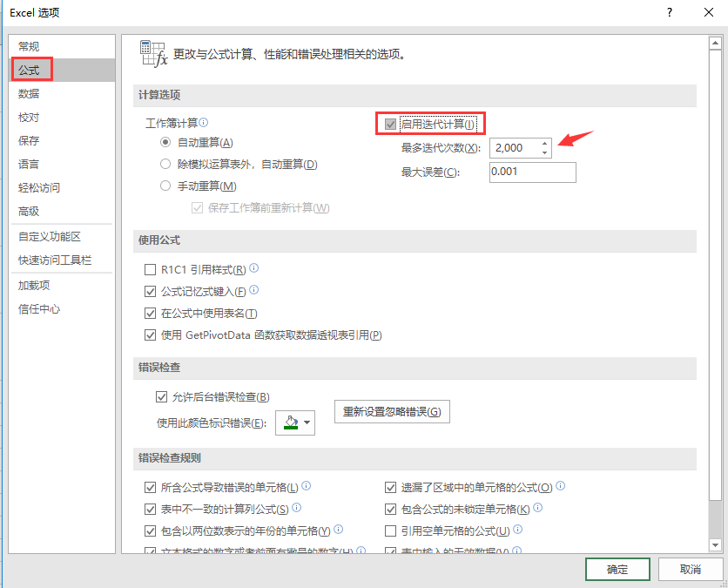Click the scrollbar down arrow
This screenshot has width=728, height=588.
[715, 544]
